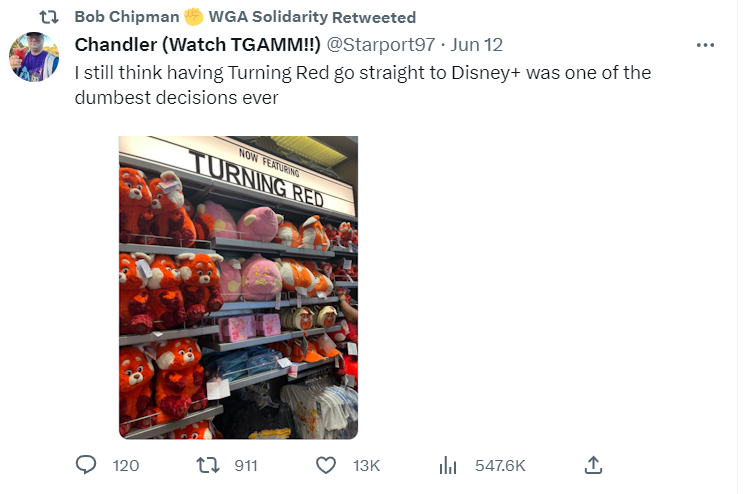This screenshot has width=748, height=494.
Task: Click the WGA Solidarity Retweeted text
Action: (312, 18)
